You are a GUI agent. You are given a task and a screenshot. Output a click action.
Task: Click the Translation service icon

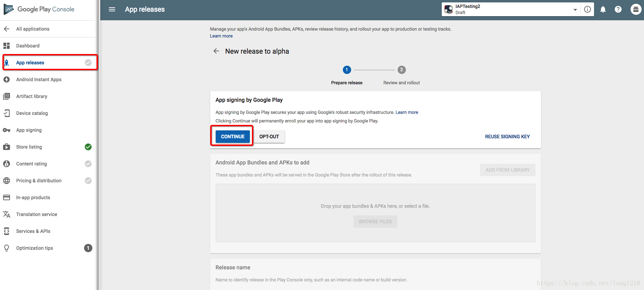(x=7, y=214)
